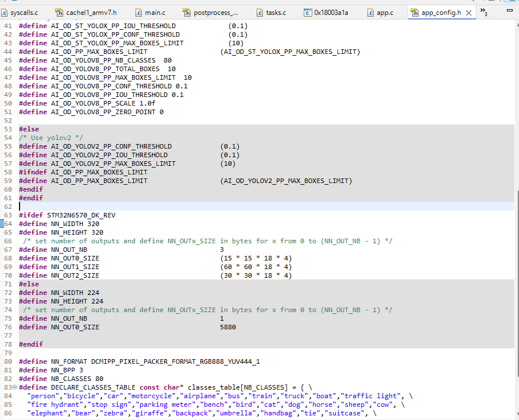
Task: Click AI_OD_YOLOV2_PP_IOU_THRESHOLD on line 56
Action: tap(109, 155)
